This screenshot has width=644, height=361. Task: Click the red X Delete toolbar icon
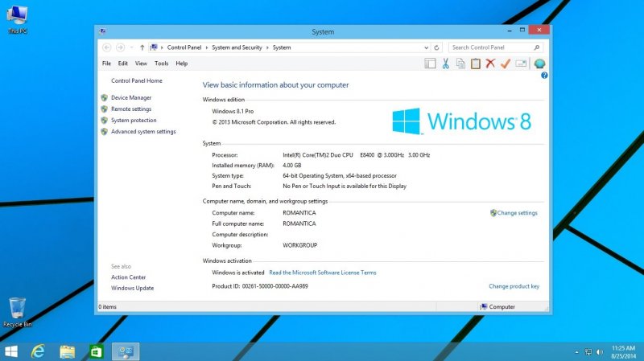(490, 64)
